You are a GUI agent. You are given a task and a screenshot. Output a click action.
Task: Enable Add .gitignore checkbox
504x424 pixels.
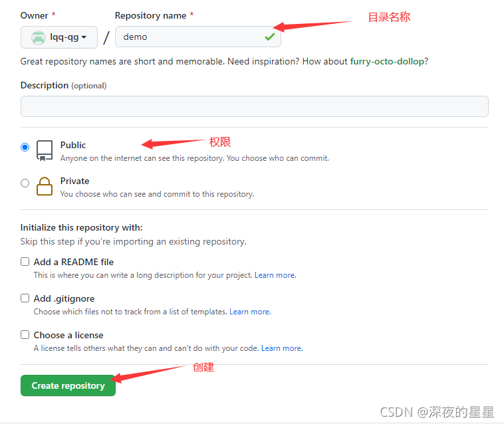[25, 298]
